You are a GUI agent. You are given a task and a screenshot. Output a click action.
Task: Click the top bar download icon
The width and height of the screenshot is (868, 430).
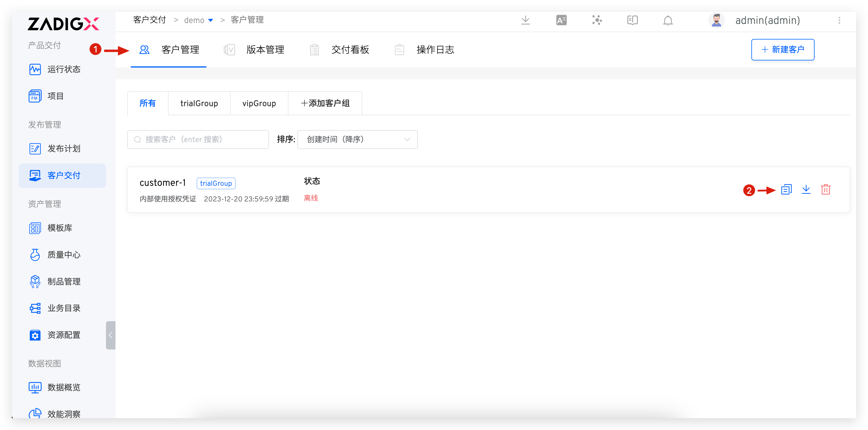(525, 21)
